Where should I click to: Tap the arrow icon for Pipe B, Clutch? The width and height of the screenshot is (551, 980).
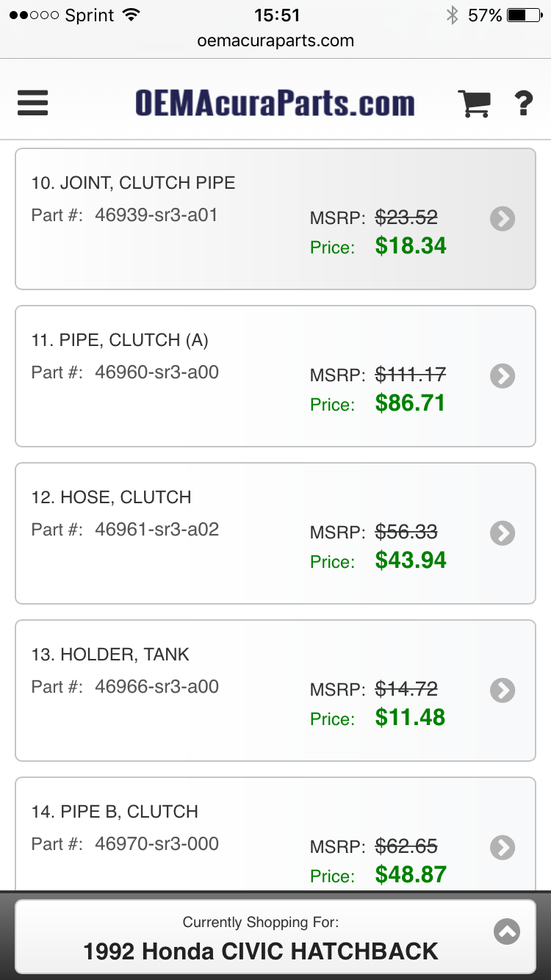(x=503, y=848)
